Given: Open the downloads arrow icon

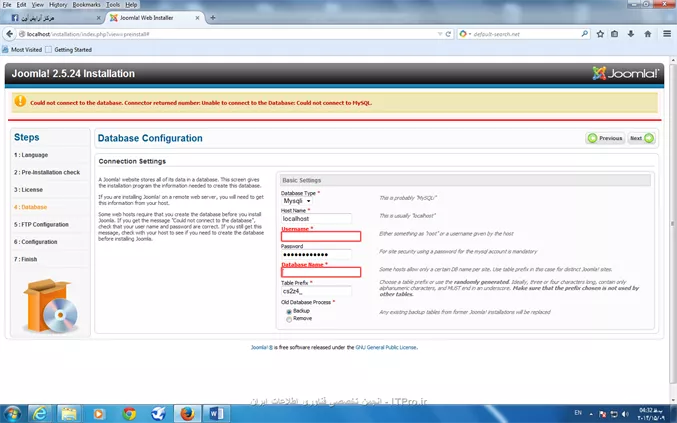Looking at the screenshot, I should click(x=631, y=34).
